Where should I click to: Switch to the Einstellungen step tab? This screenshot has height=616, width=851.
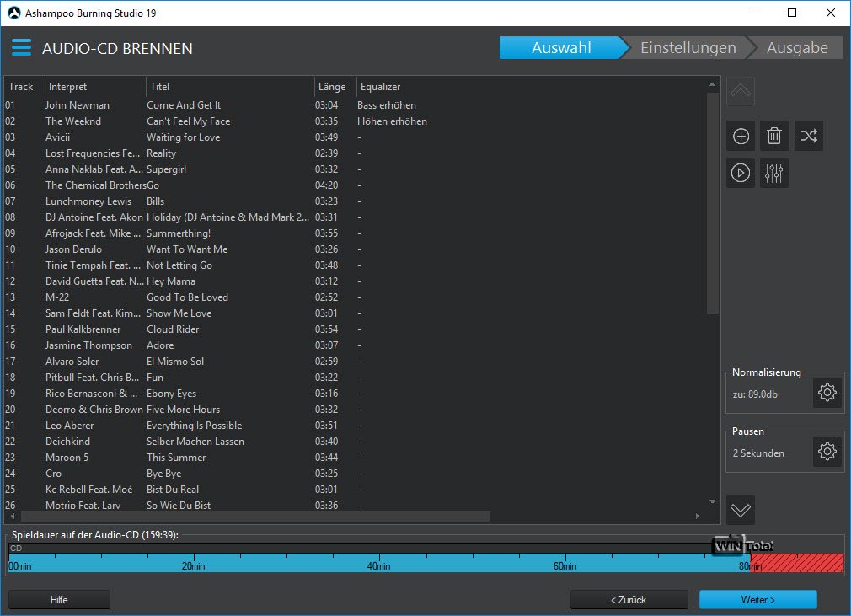688,48
